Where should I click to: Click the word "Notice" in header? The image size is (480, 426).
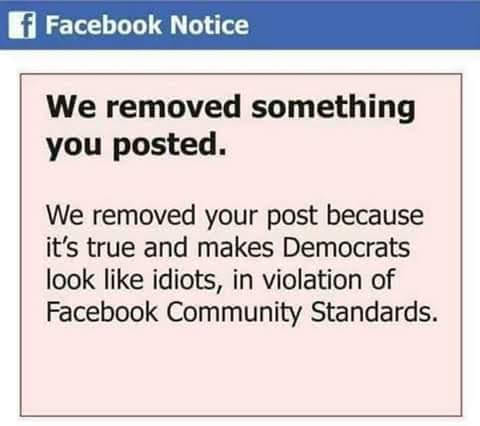(x=209, y=25)
